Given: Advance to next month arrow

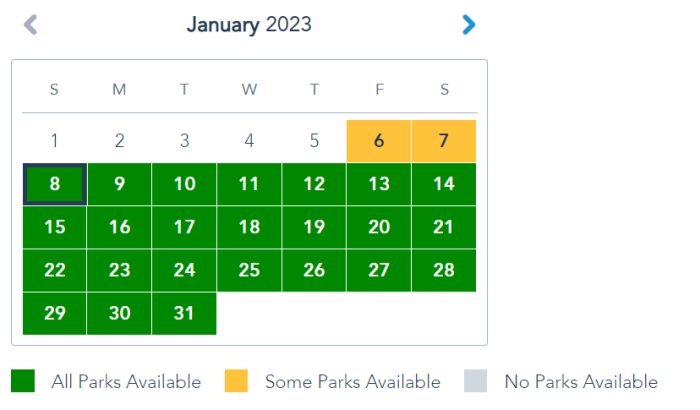Looking at the screenshot, I should click(469, 24).
